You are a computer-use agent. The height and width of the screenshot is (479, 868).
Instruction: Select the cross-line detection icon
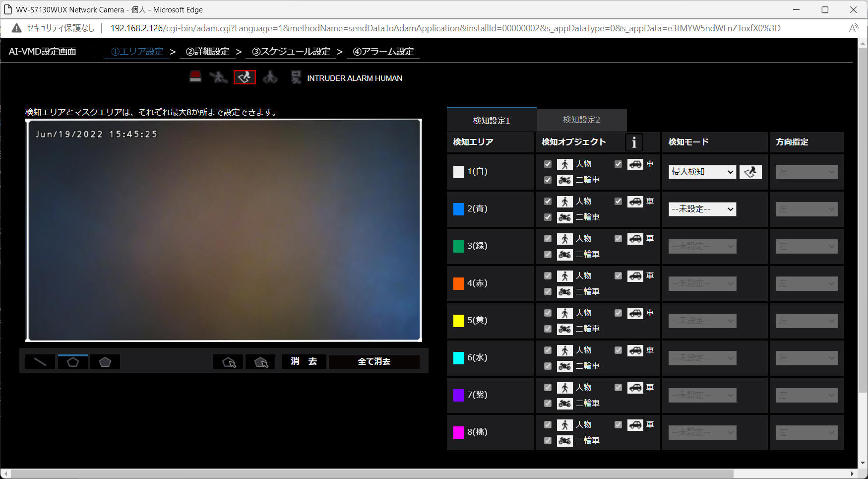point(218,77)
